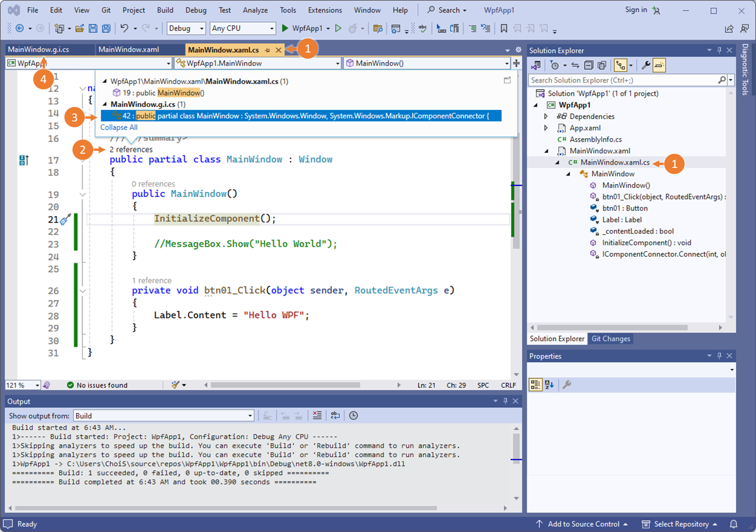Open the Build menu

[165, 10]
